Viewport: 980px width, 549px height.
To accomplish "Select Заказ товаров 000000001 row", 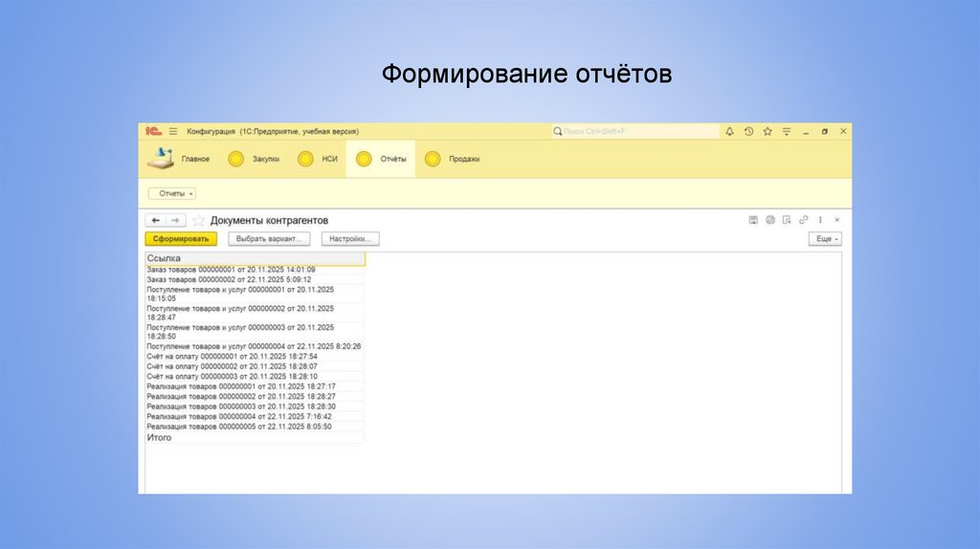I will 255,270.
